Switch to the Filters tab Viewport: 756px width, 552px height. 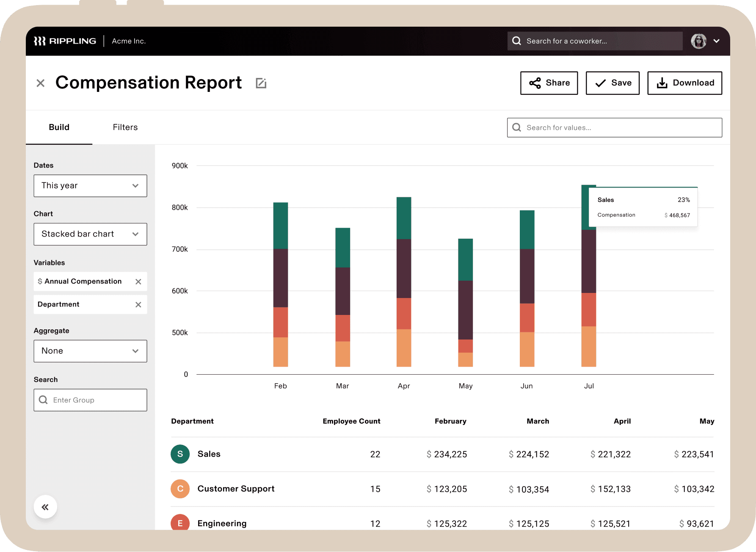(x=125, y=127)
